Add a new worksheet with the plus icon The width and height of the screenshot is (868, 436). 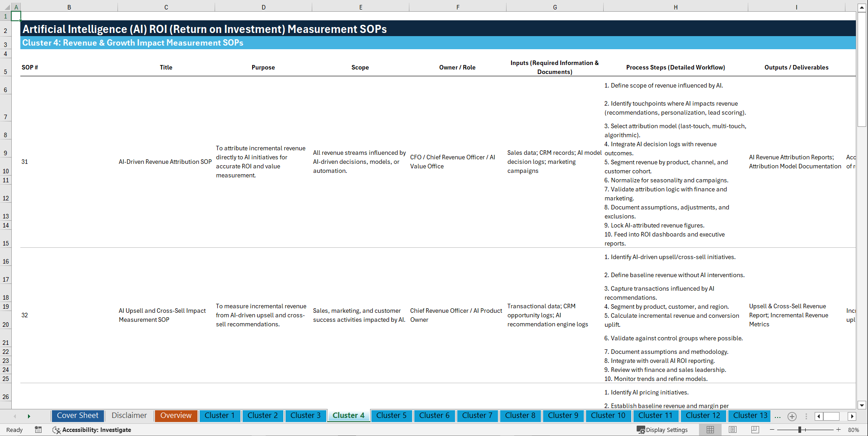[792, 416]
